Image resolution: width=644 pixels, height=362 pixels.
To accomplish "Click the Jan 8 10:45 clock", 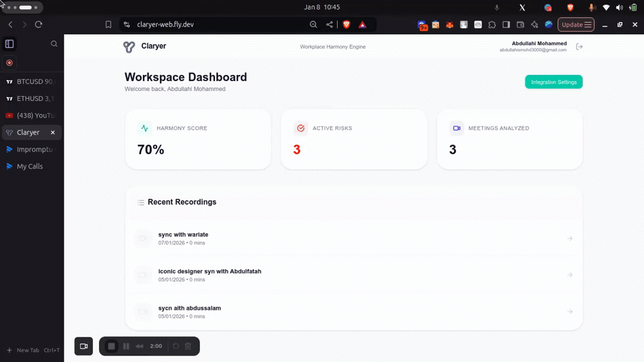I will (322, 7).
